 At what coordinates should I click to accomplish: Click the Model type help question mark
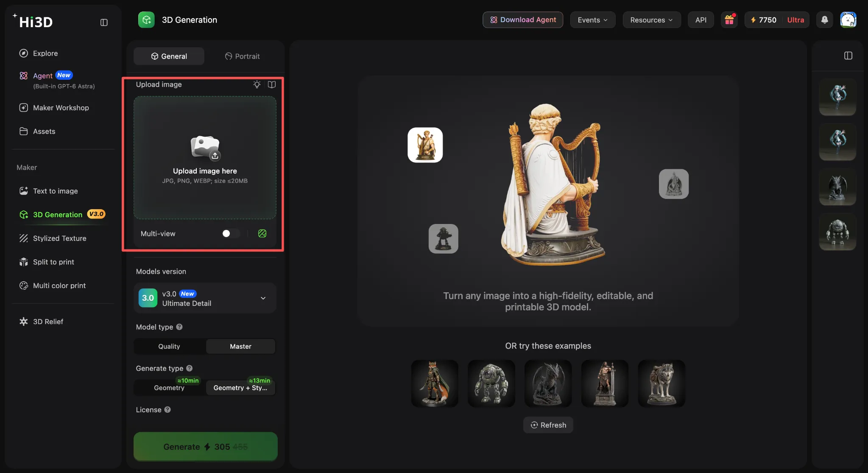pyautogui.click(x=179, y=327)
